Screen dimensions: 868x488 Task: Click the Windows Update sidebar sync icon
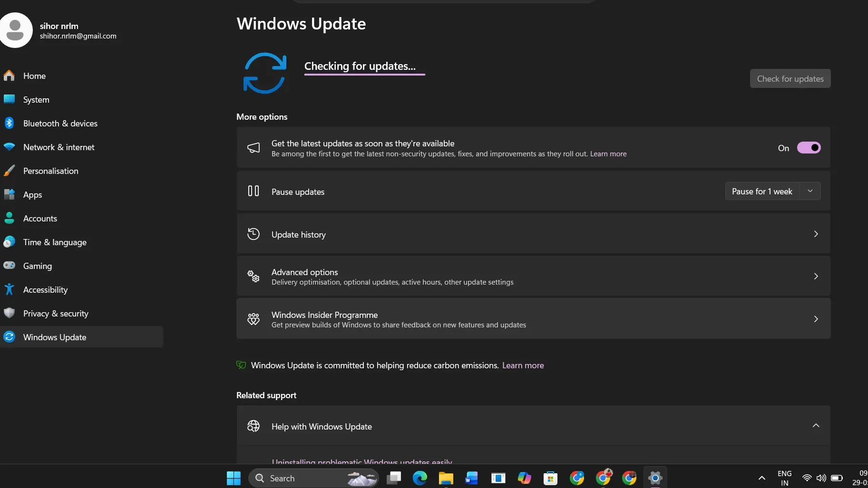click(x=9, y=337)
